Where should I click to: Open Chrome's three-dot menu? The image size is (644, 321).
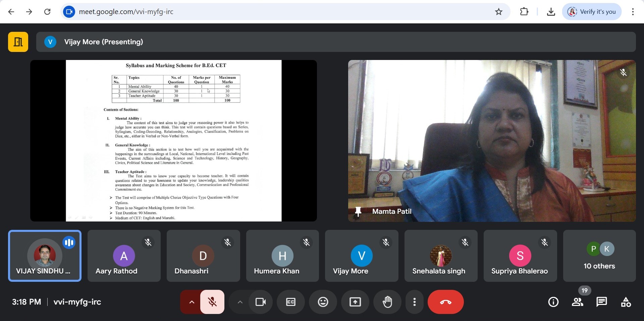pos(633,12)
